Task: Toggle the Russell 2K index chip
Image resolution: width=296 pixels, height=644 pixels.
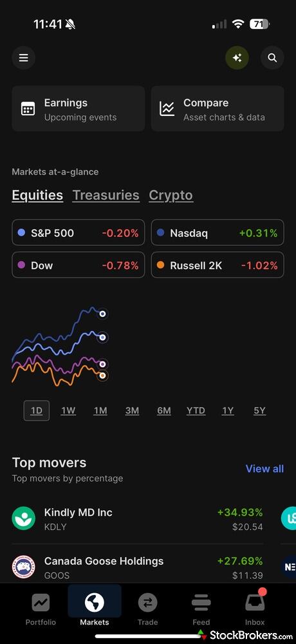Action: (x=217, y=265)
